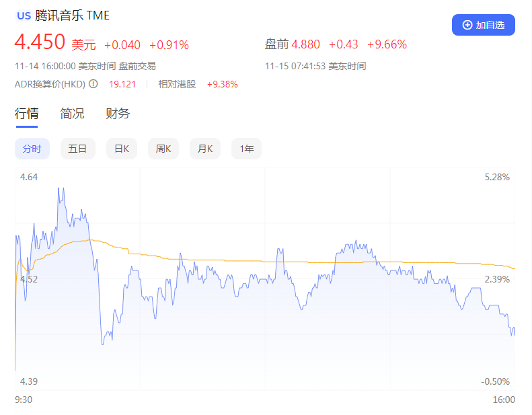Click the 相对港股 label

177,84
